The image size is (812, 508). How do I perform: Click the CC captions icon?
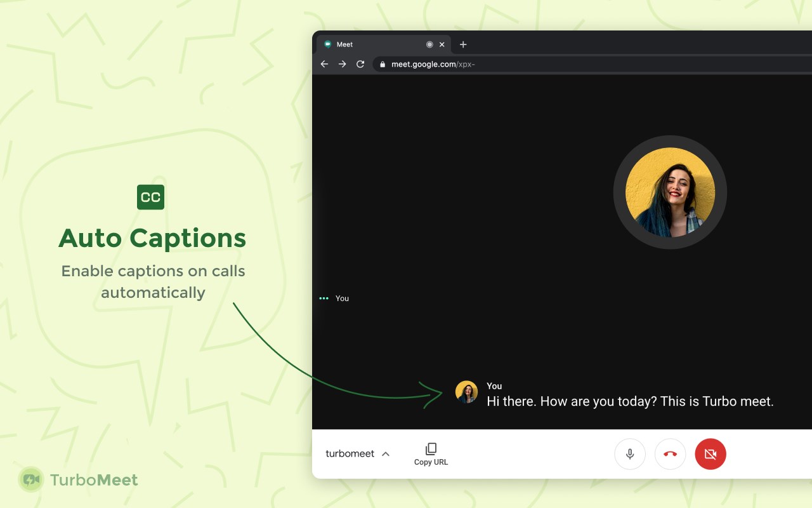tap(150, 197)
